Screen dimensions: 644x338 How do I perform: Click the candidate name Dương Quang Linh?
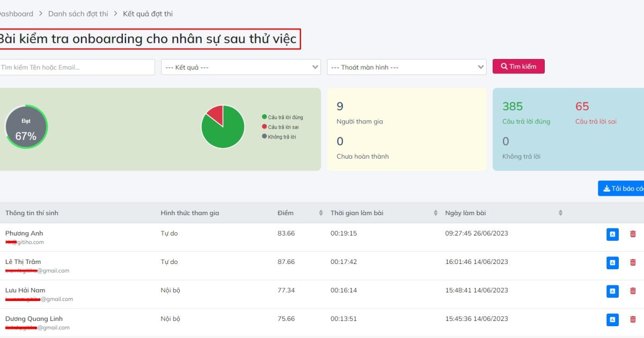pyautogui.click(x=34, y=319)
